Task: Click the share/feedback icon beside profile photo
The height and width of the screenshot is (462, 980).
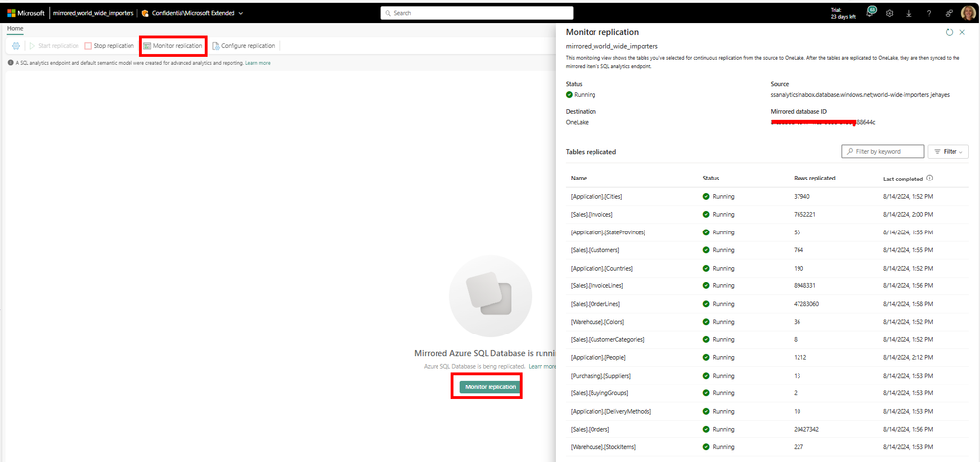Action: tap(949, 13)
